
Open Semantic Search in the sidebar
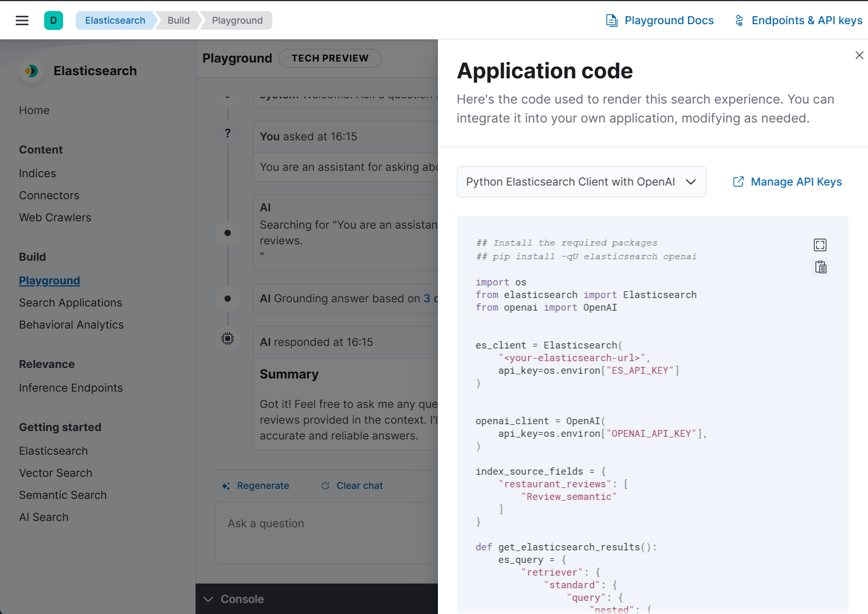(63, 495)
